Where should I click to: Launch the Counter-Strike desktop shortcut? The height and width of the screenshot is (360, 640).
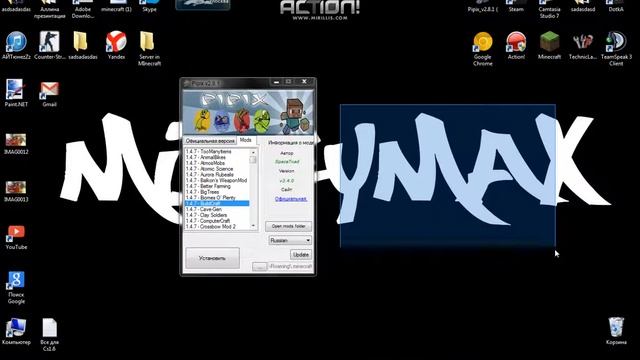point(49,46)
